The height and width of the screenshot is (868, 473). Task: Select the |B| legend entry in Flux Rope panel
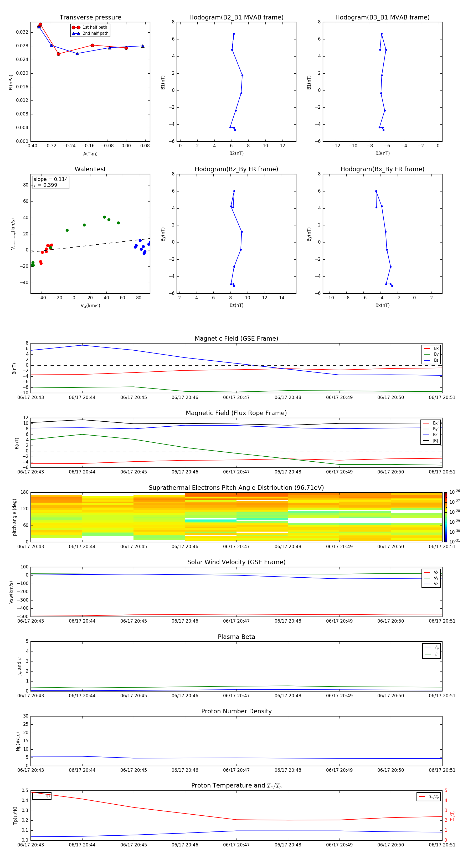point(431,441)
